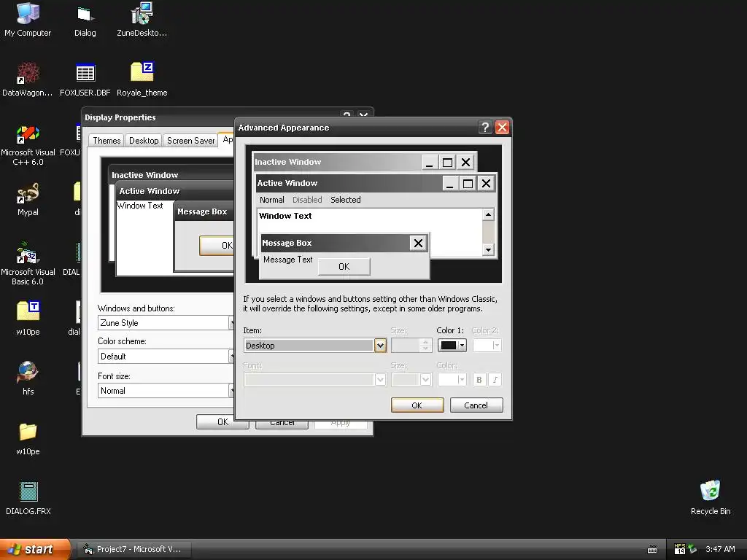Open Font size dropdown showing Normal
Screen dimensions: 747x560
[166, 391]
